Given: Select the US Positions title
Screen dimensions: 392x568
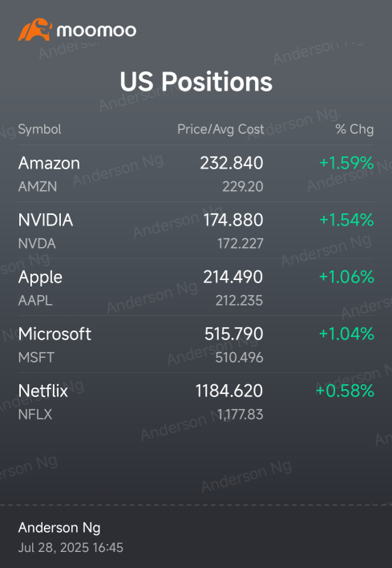Looking at the screenshot, I should point(196,81).
